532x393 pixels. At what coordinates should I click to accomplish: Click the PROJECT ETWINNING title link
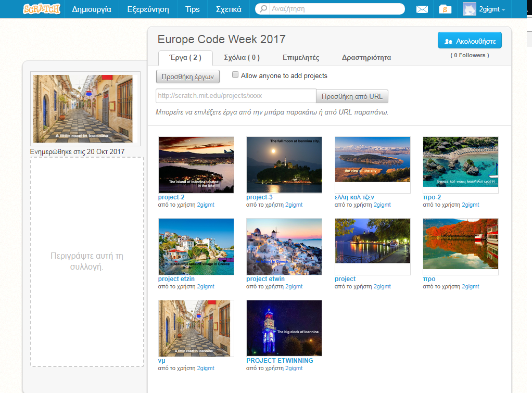point(280,360)
